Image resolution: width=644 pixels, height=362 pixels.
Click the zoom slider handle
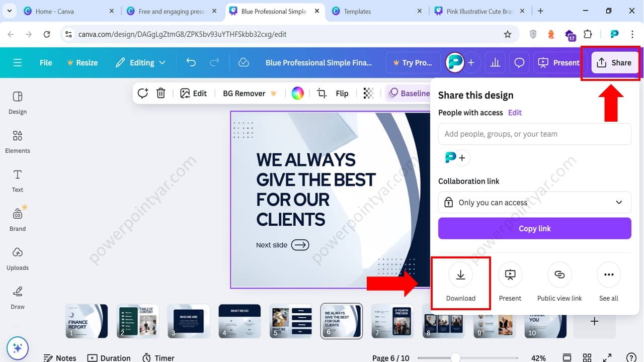[455, 358]
